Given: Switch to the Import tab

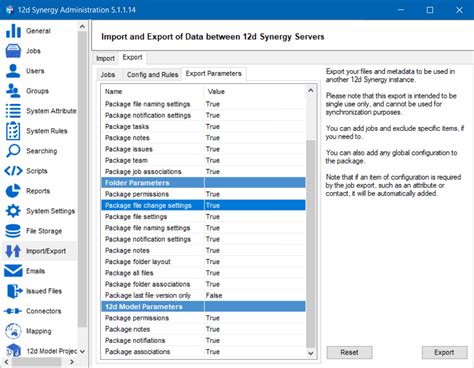Looking at the screenshot, I should pos(105,58).
